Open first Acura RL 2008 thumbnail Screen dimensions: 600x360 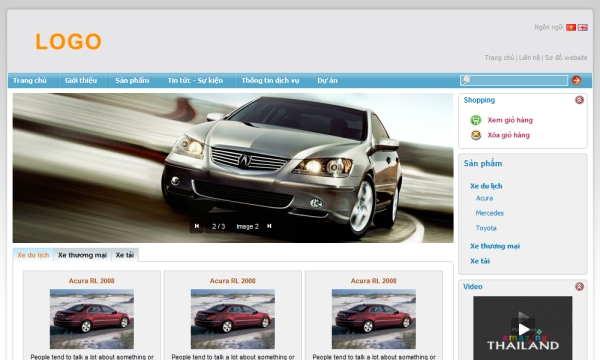(92, 319)
